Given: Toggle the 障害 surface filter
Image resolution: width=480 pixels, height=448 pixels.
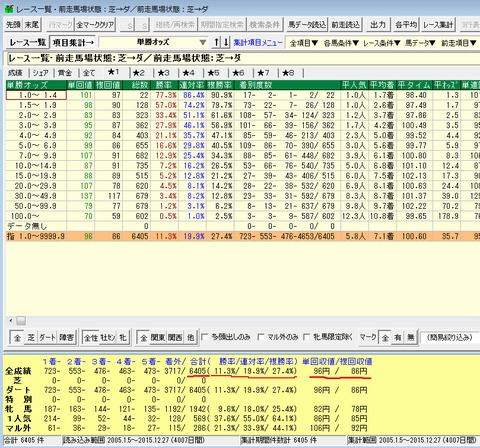Looking at the screenshot, I should click(66, 338).
